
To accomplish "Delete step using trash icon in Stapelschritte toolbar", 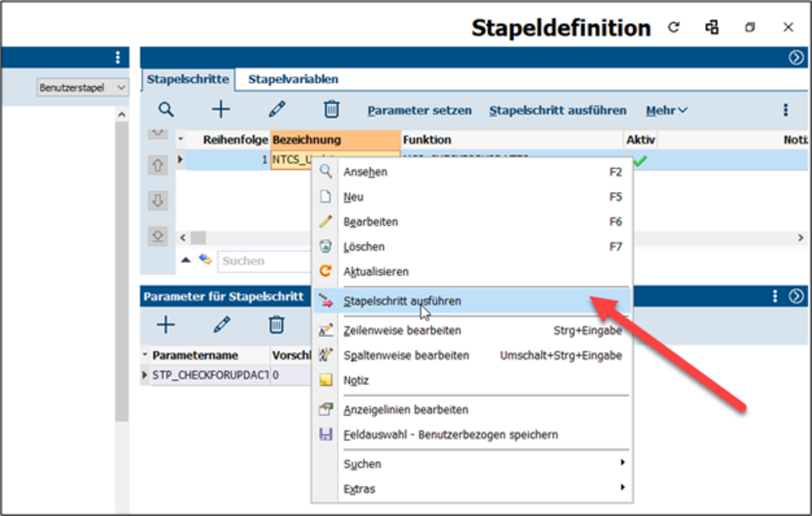I will [331, 110].
